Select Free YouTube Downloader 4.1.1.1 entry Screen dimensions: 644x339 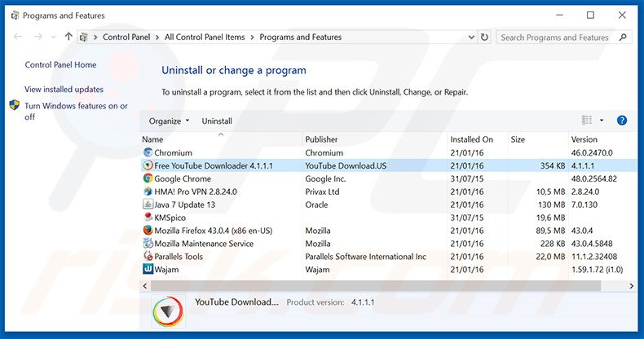[214, 165]
